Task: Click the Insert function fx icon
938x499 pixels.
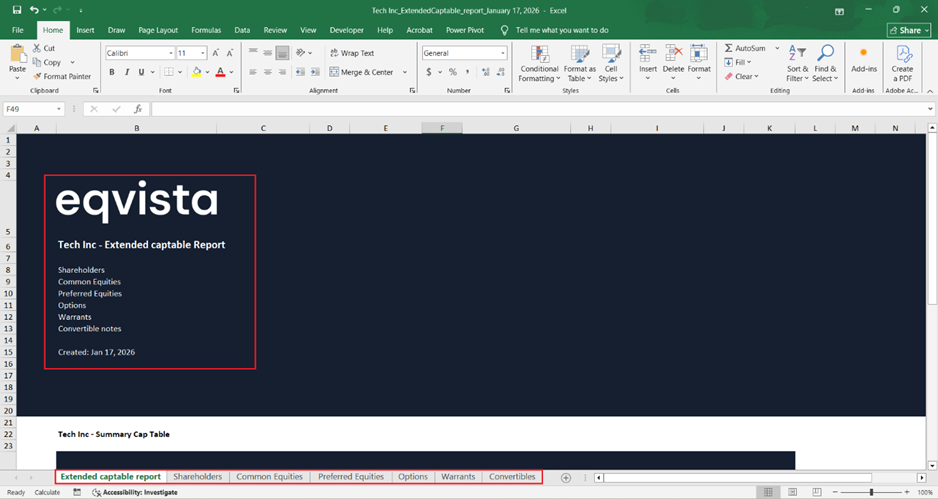Action: point(137,109)
